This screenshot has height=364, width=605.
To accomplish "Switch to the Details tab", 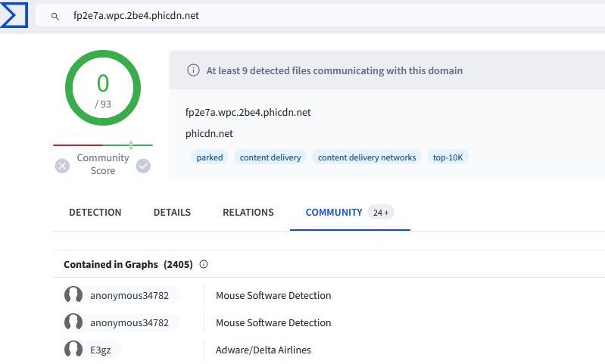I will (x=172, y=213).
